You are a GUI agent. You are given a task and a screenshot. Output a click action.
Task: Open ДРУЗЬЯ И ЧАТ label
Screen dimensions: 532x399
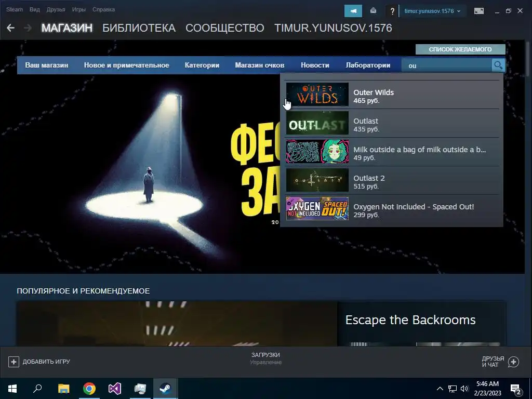pyautogui.click(x=493, y=362)
